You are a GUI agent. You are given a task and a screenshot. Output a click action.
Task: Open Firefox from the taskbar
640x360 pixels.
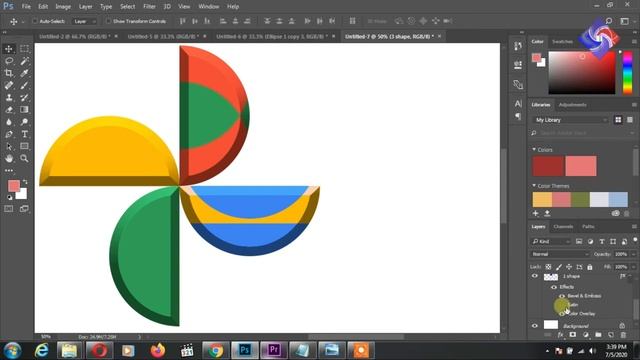point(158,350)
